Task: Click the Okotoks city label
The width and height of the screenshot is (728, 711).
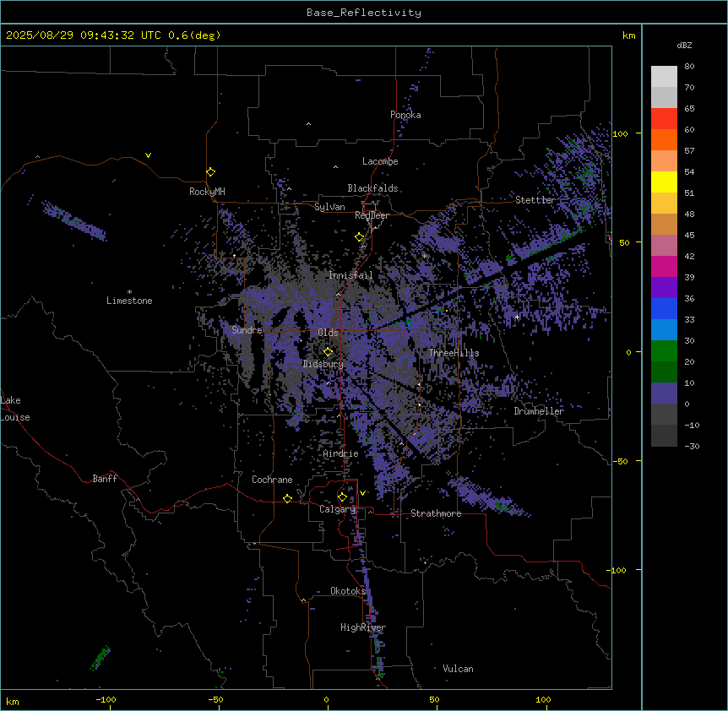Action: 348,591
